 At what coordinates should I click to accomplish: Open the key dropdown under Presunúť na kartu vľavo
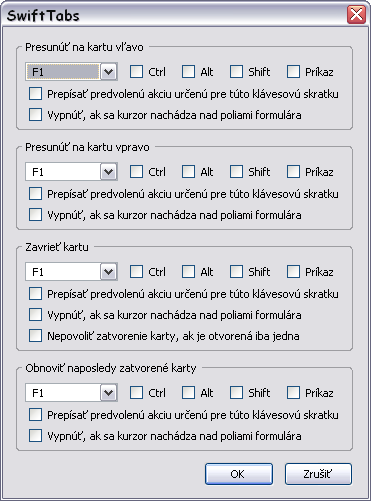pos(71,72)
